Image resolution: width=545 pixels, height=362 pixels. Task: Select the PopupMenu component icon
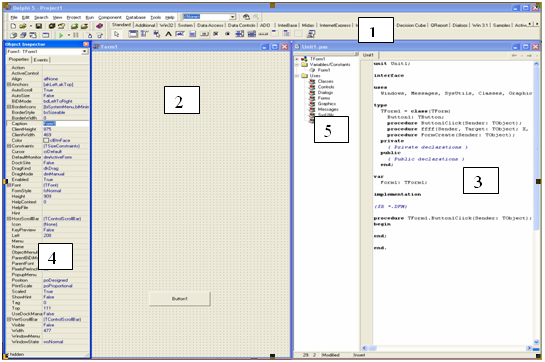157,34
